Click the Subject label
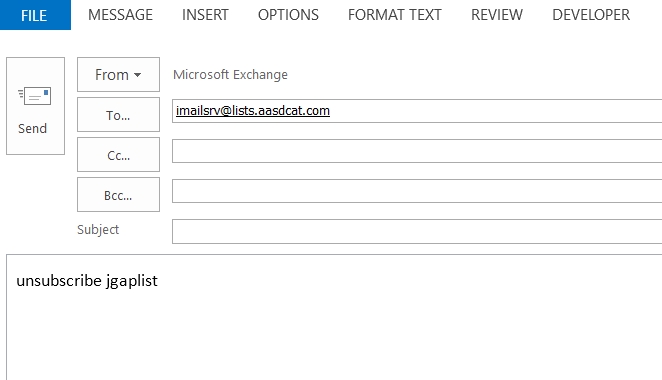This screenshot has height=380, width=662. [98, 230]
